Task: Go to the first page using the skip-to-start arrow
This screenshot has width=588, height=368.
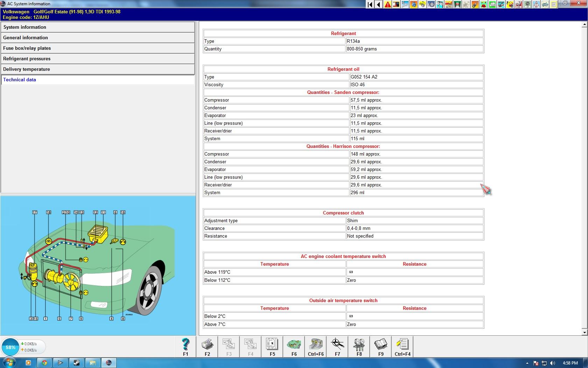Action: coord(370,4)
